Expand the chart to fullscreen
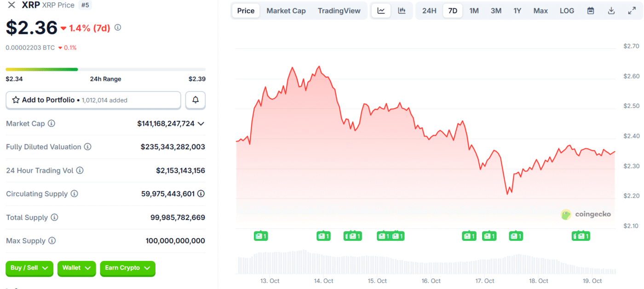This screenshot has height=289, width=644. click(632, 11)
